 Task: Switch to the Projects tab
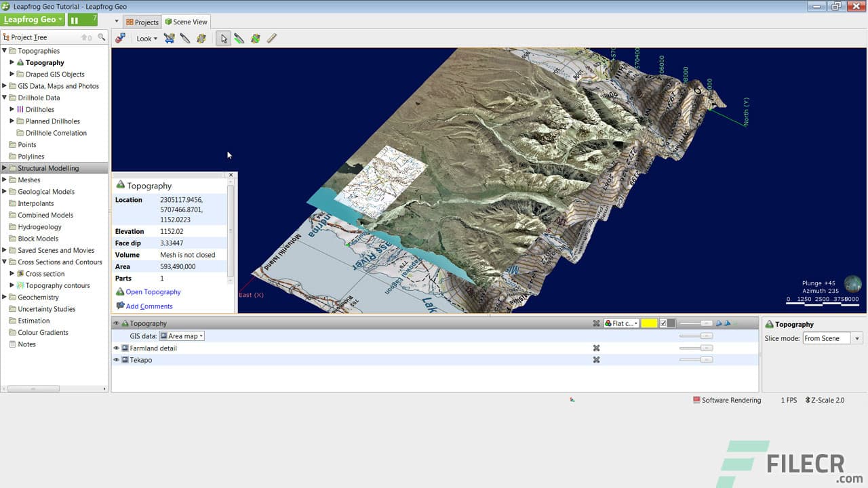(142, 22)
